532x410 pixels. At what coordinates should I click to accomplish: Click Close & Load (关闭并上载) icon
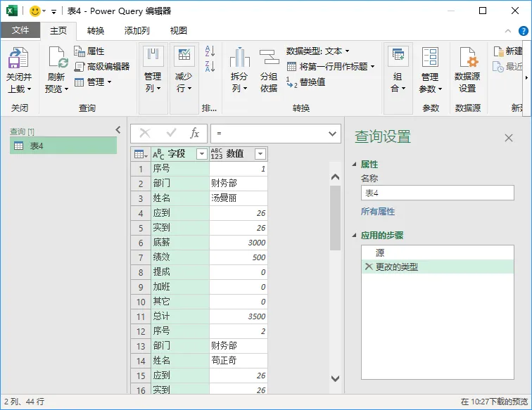(19, 58)
